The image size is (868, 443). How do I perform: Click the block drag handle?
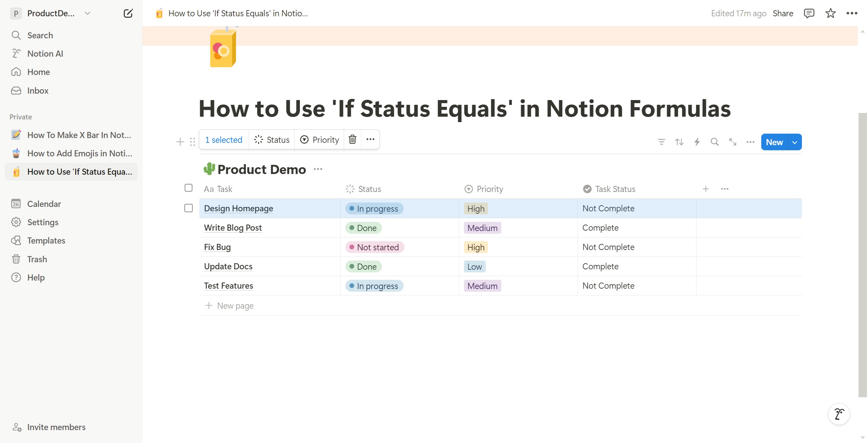tap(193, 142)
